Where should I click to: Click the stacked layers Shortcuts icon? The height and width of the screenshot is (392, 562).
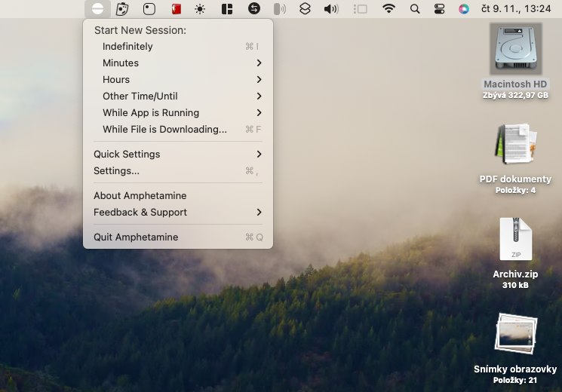(x=305, y=8)
